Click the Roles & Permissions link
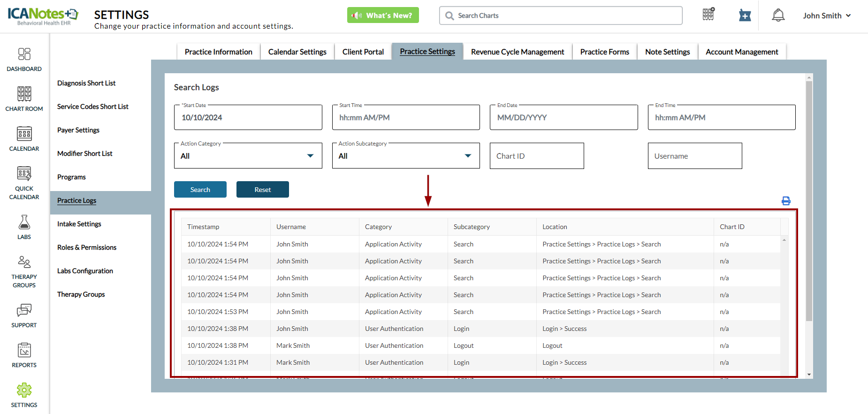This screenshot has width=868, height=414. tap(87, 247)
